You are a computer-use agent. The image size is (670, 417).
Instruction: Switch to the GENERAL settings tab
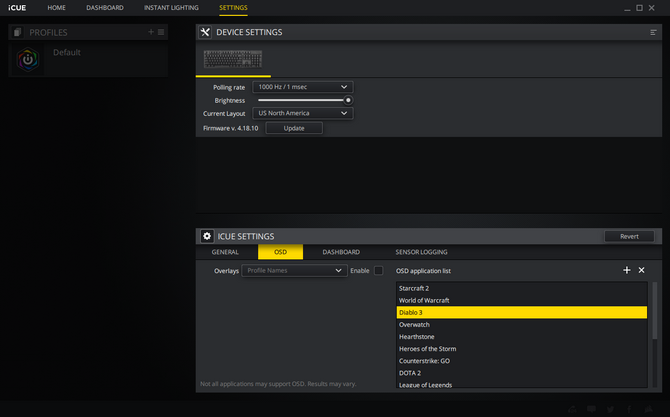pyautogui.click(x=225, y=252)
